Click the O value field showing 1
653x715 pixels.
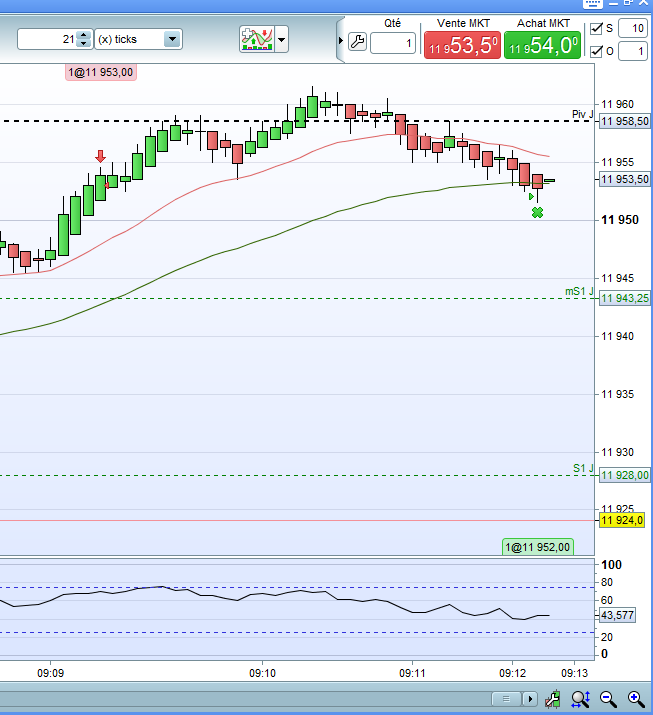pyautogui.click(x=633, y=51)
